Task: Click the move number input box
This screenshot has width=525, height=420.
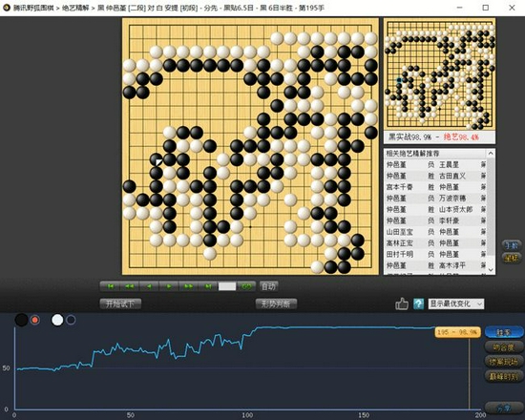Action: tap(227, 286)
